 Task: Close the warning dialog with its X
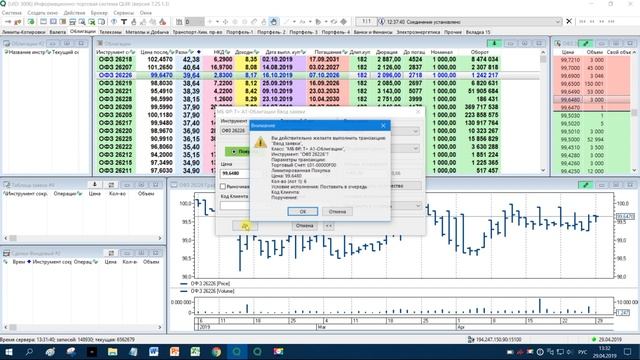pyautogui.click(x=383, y=126)
